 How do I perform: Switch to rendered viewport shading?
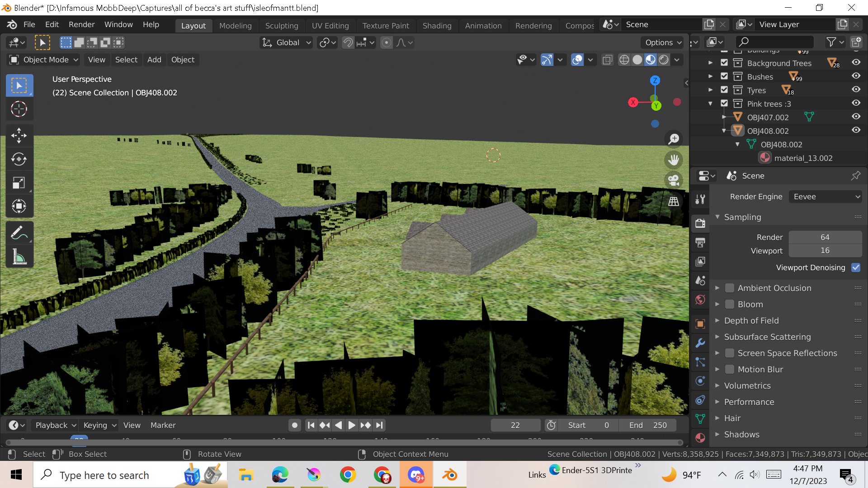coord(664,60)
